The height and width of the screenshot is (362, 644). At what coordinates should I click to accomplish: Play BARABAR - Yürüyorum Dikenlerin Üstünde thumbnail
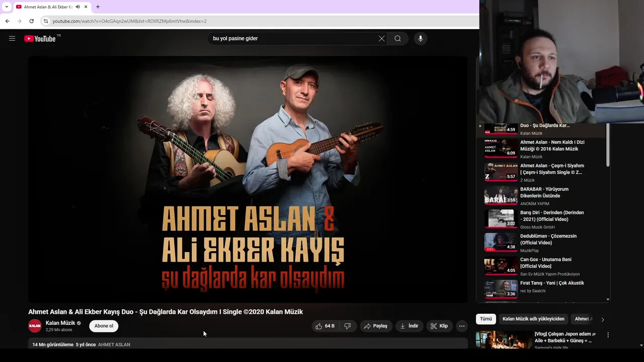501,196
